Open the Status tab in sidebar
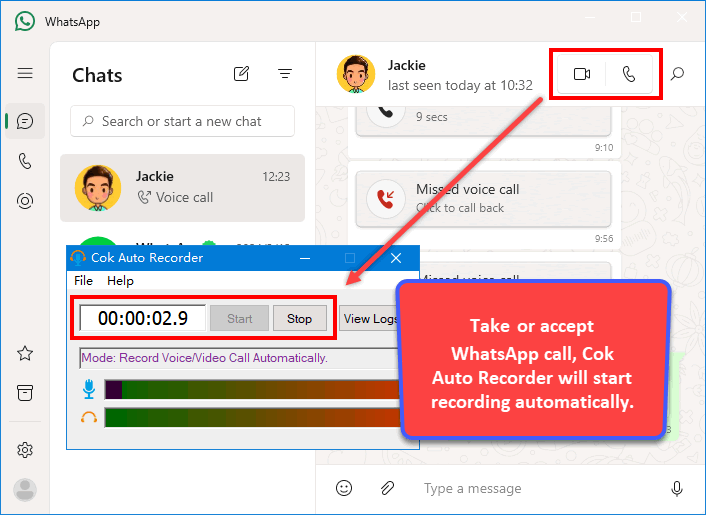Viewport: 706px width, 515px height. coord(25,201)
